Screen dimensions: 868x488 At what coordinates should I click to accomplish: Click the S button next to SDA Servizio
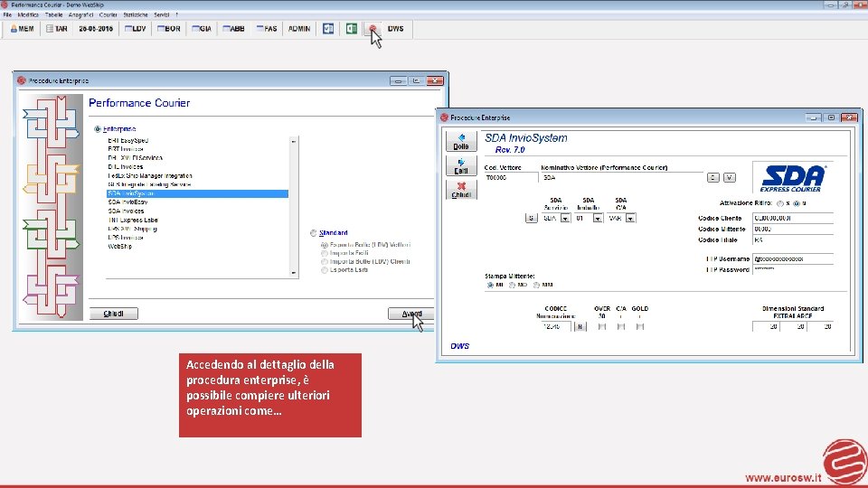[x=531, y=219]
